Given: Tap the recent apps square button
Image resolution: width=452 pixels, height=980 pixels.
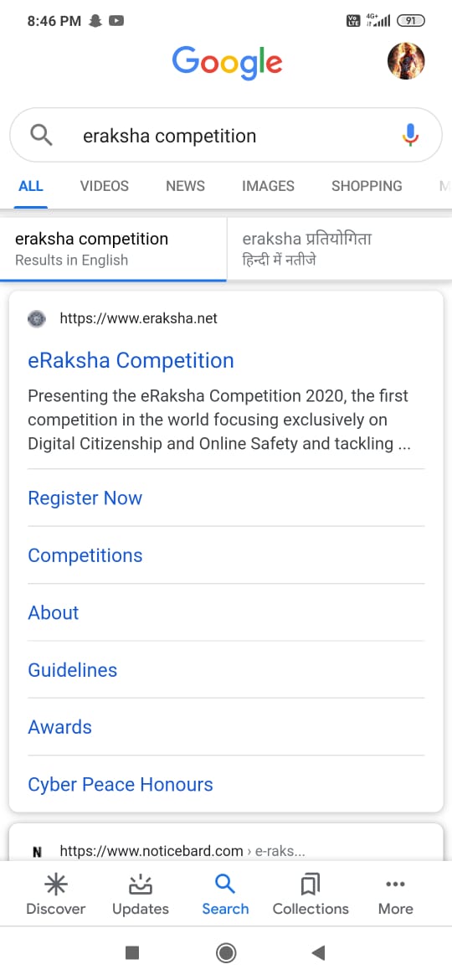Looking at the screenshot, I should coord(131,952).
